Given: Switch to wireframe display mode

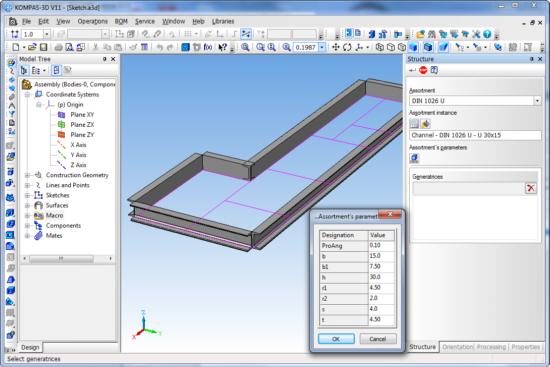Looking at the screenshot, I should pyautogui.click(x=380, y=47).
